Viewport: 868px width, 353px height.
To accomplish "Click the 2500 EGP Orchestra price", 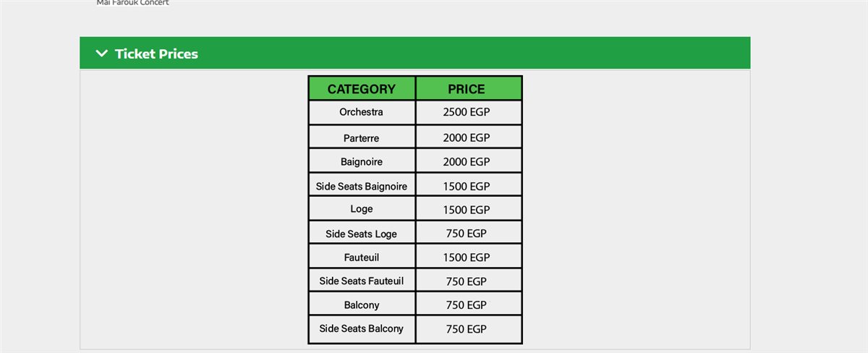I will click(x=467, y=113).
